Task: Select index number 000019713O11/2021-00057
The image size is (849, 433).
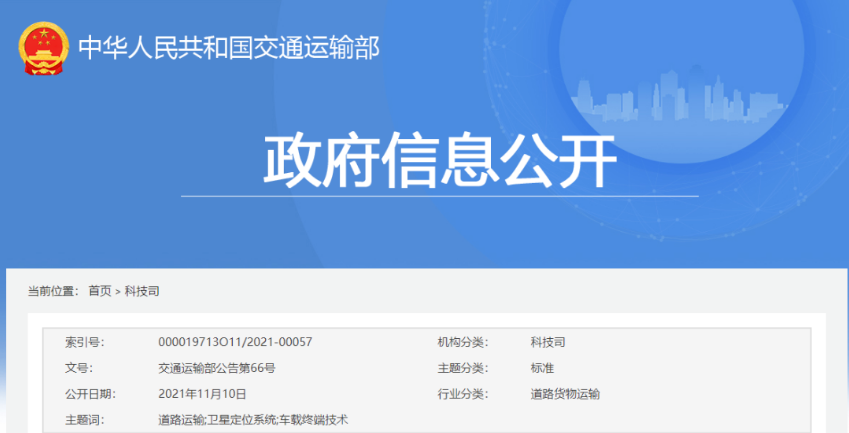Action: coord(235,342)
